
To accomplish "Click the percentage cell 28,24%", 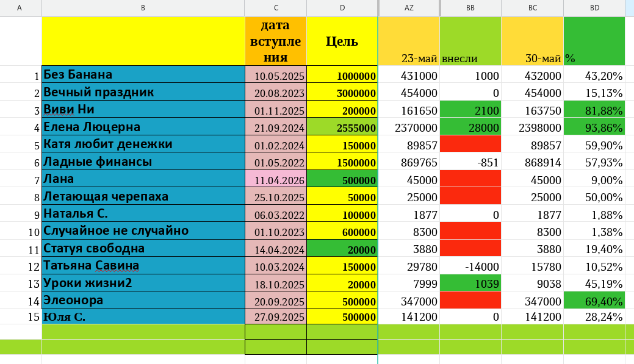I will tap(594, 316).
